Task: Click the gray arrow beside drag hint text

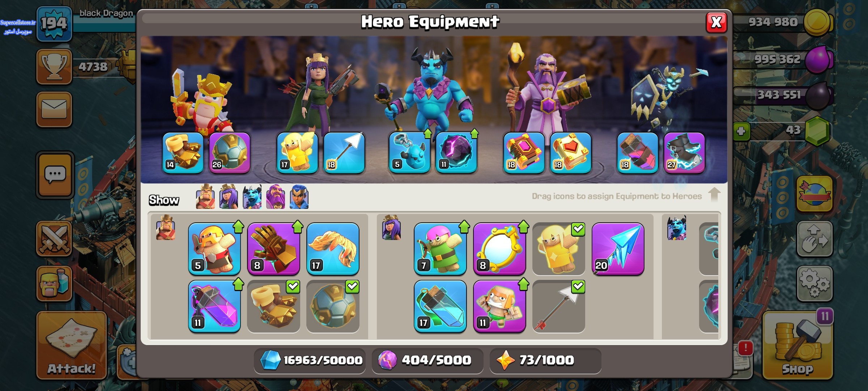Action: point(714,194)
